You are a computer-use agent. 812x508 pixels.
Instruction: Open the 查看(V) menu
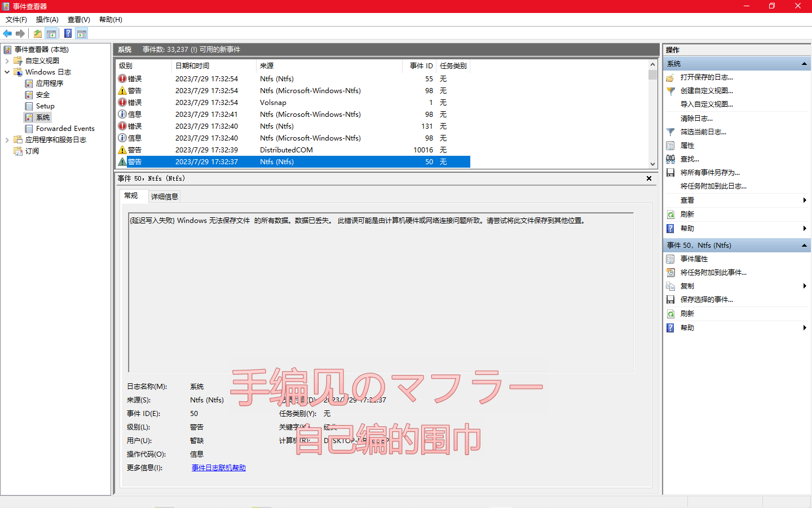tap(79, 19)
